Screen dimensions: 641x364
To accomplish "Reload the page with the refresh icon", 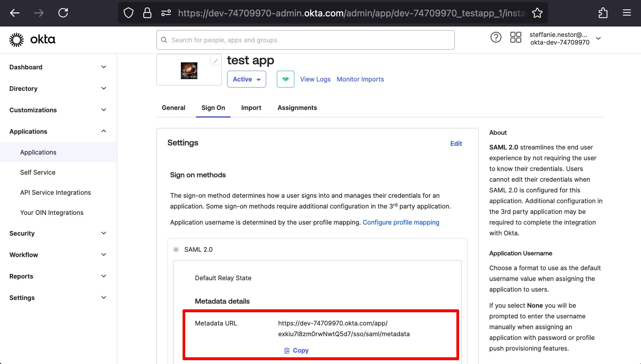I will click(x=63, y=13).
